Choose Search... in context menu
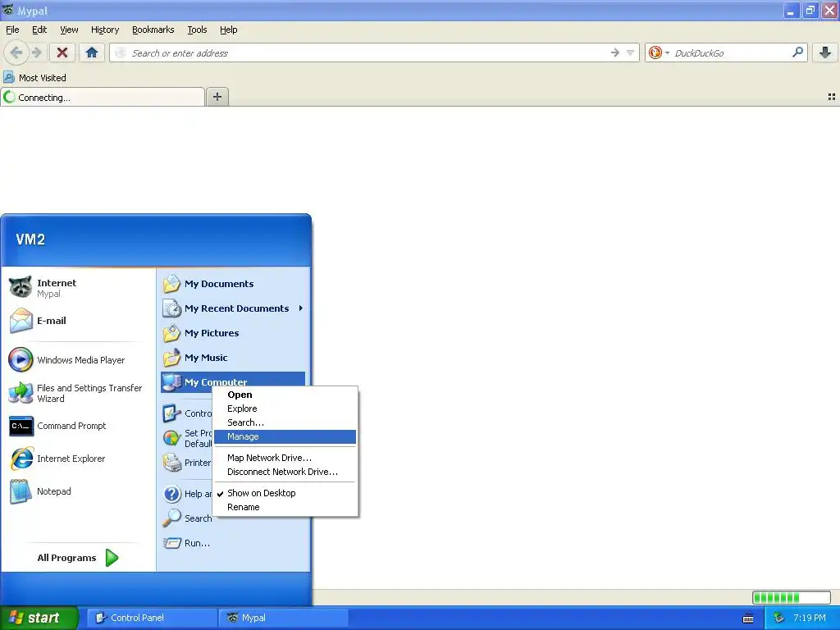 [x=285, y=422]
